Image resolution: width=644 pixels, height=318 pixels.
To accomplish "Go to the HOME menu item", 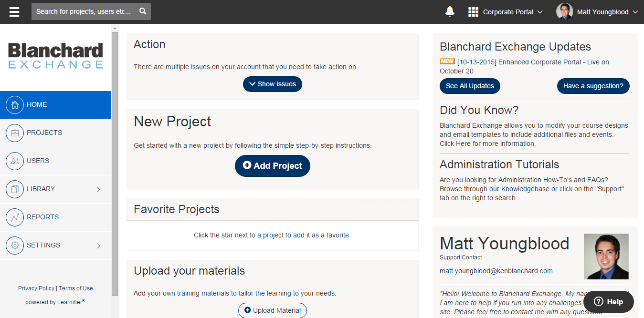I will [55, 105].
